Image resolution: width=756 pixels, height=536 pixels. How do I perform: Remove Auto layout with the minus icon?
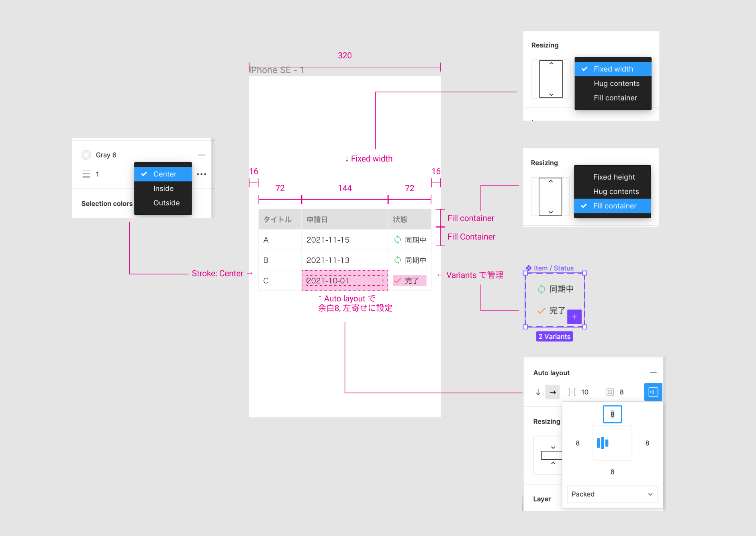(653, 373)
